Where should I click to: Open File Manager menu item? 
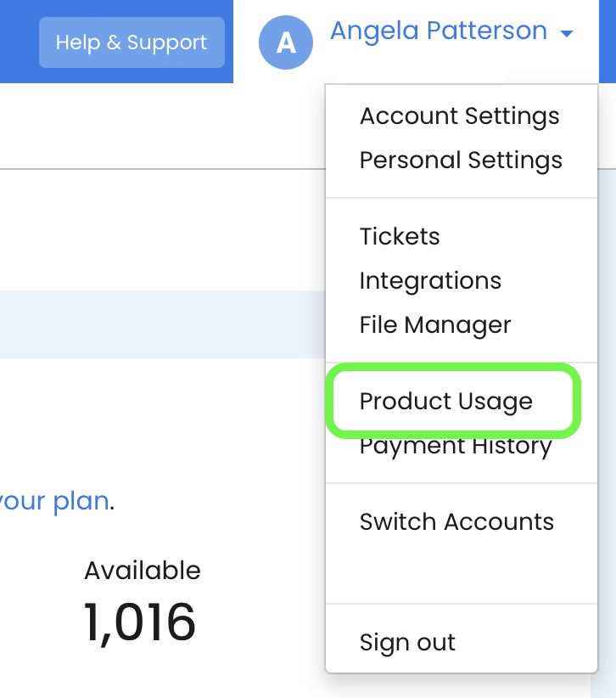(435, 325)
